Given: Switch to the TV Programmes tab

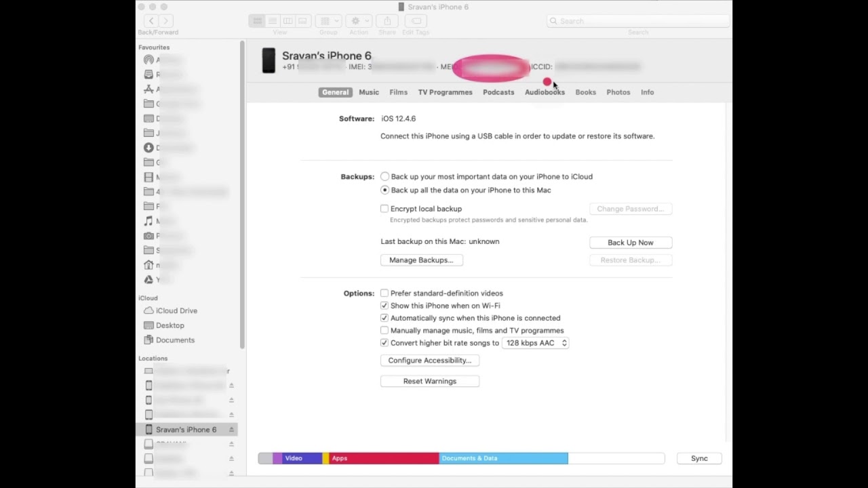Looking at the screenshot, I should tap(445, 92).
